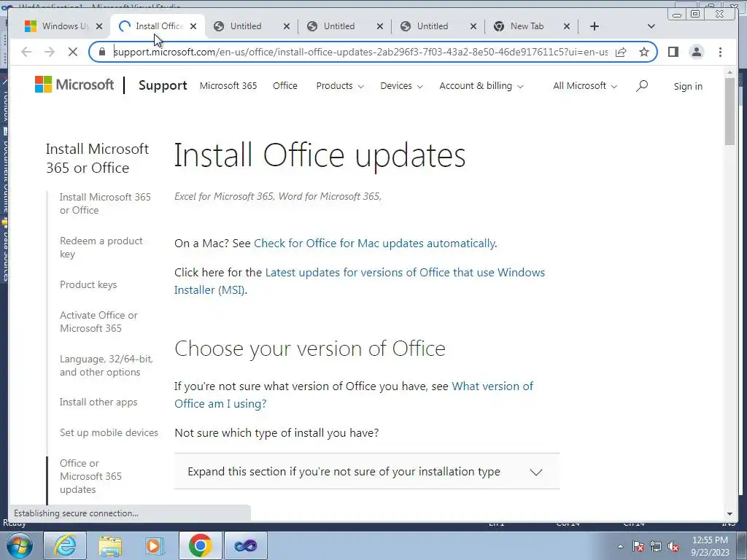Click Chrome taskbar icon

(x=200, y=545)
